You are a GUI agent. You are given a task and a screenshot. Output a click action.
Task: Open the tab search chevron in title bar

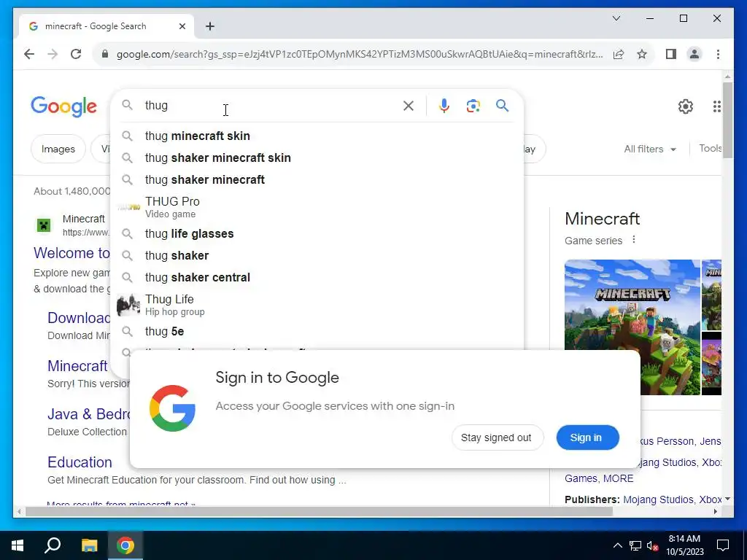616,18
